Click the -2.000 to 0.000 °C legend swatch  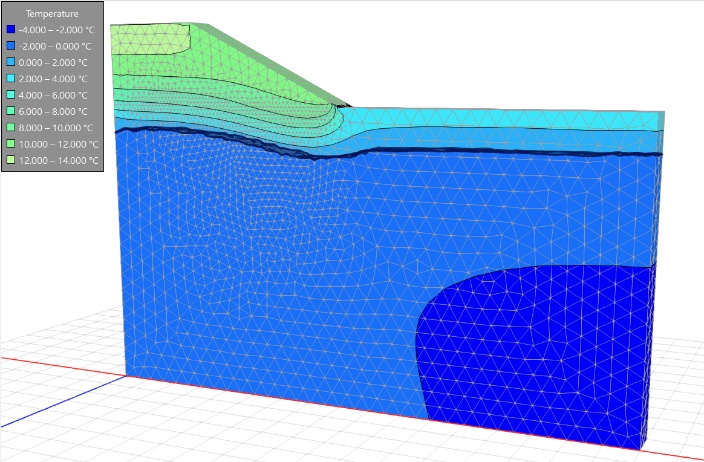11,46
